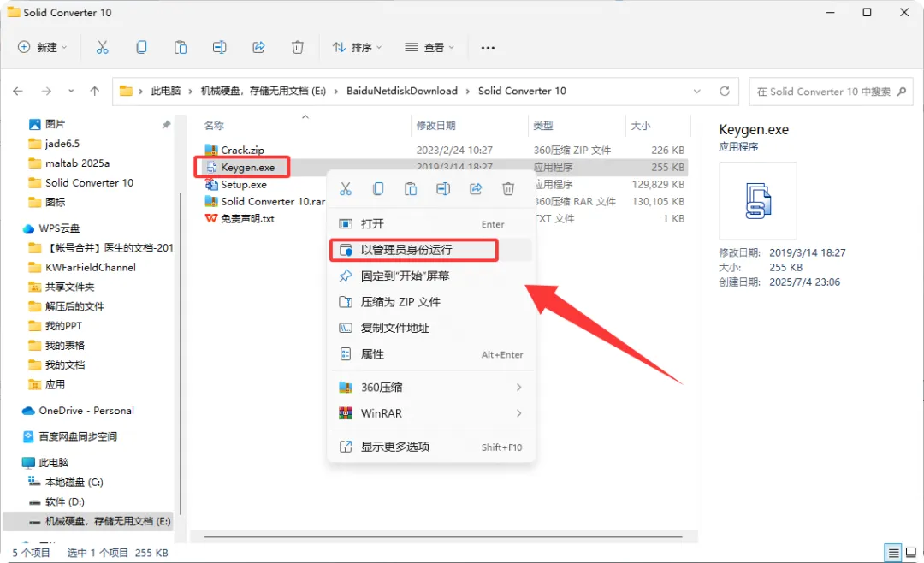Select the 免责声明.txt file
The image size is (924, 563).
247,219
